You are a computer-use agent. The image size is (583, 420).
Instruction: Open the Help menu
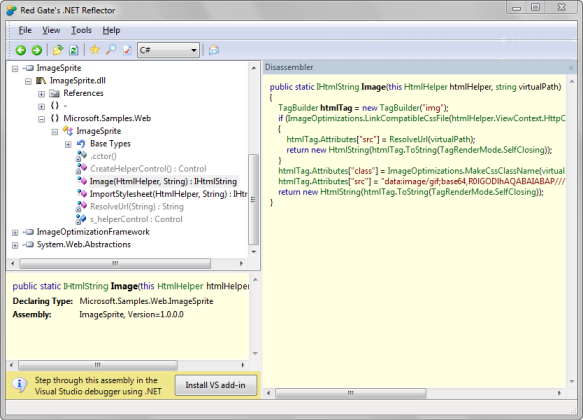(x=111, y=30)
